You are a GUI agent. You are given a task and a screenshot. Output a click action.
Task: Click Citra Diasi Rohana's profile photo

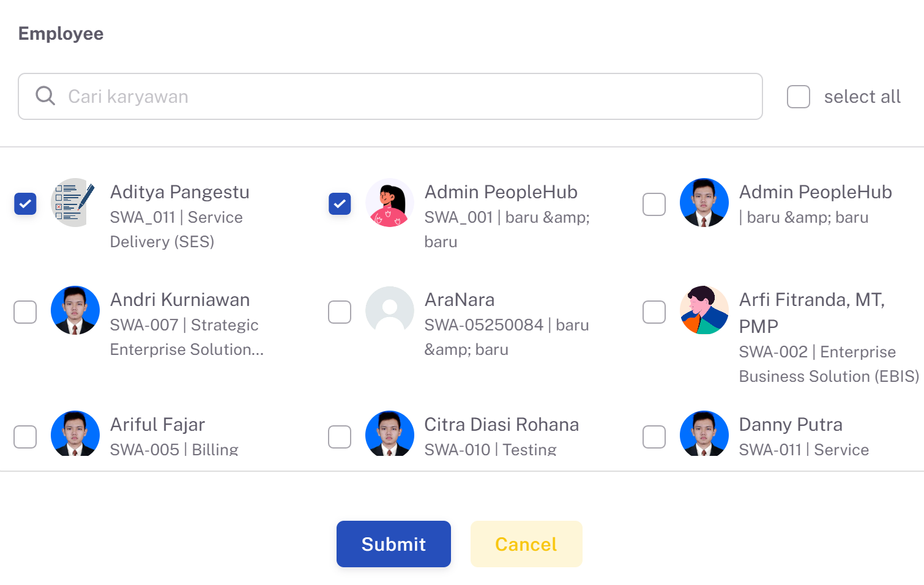[389, 433]
